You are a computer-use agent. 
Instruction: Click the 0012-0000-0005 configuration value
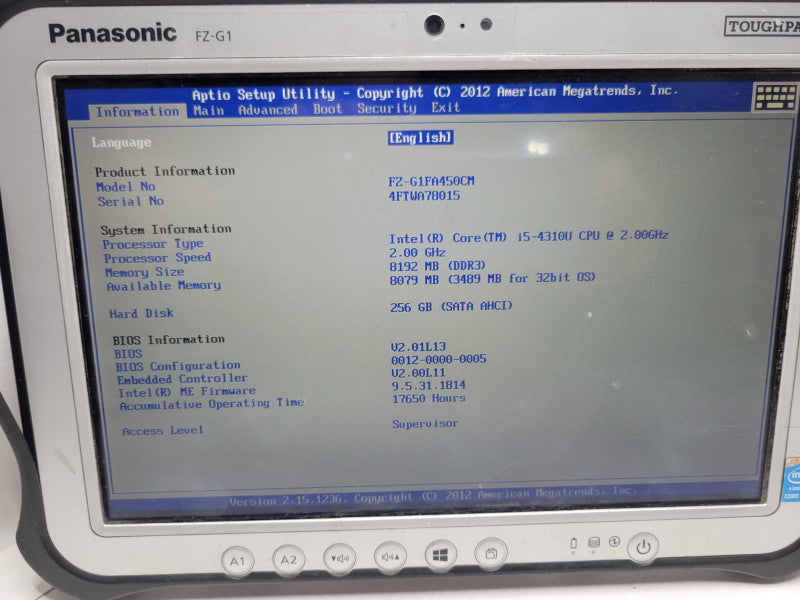coord(438,359)
